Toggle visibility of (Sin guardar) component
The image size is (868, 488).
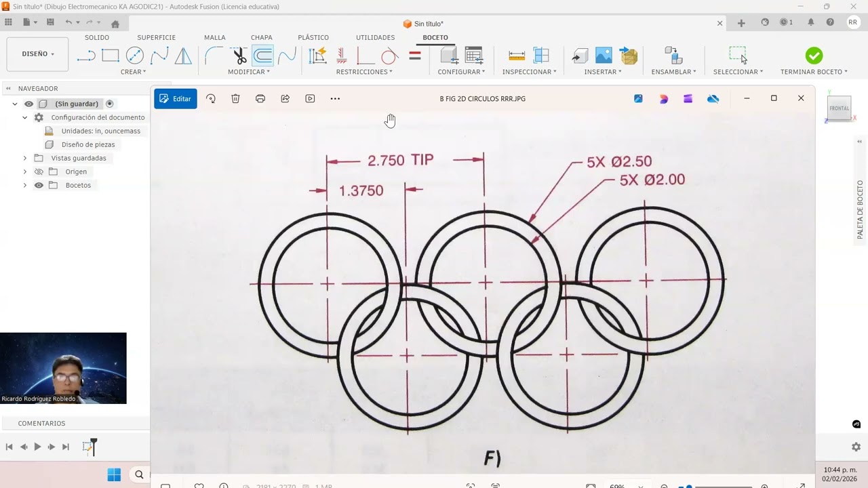[x=28, y=104]
